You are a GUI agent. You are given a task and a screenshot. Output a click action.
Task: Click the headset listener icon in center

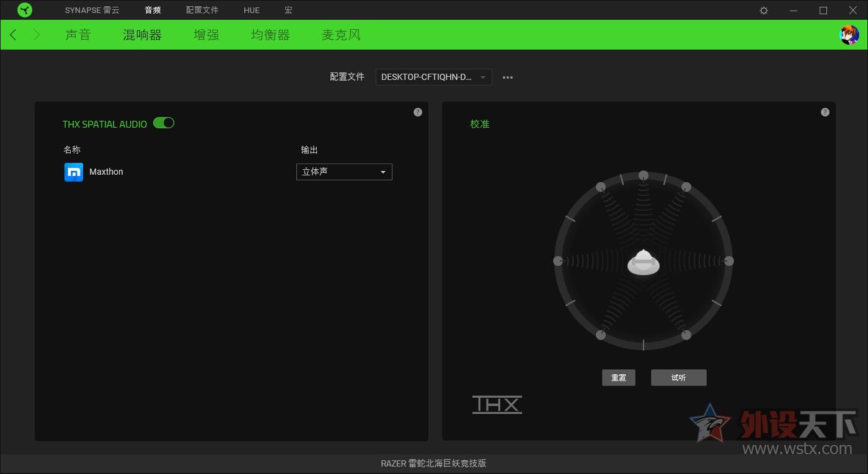point(644,262)
